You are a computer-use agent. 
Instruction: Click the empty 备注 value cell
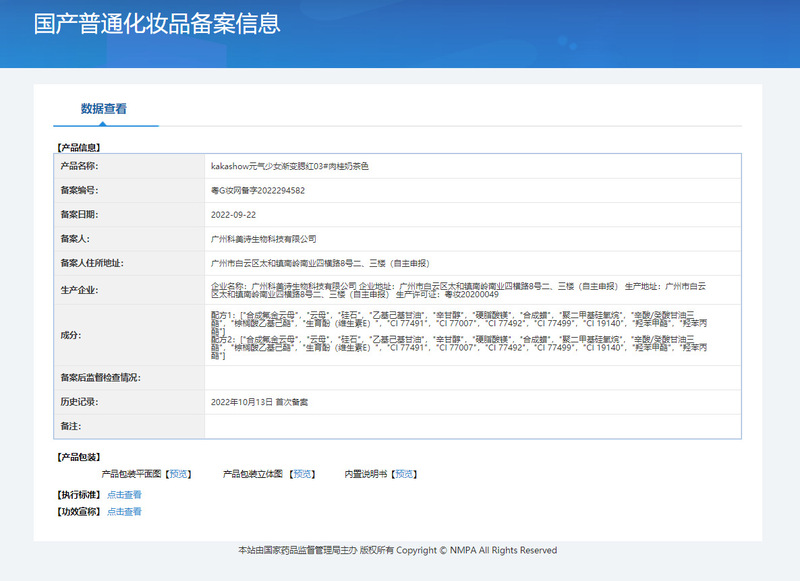tap(472, 427)
